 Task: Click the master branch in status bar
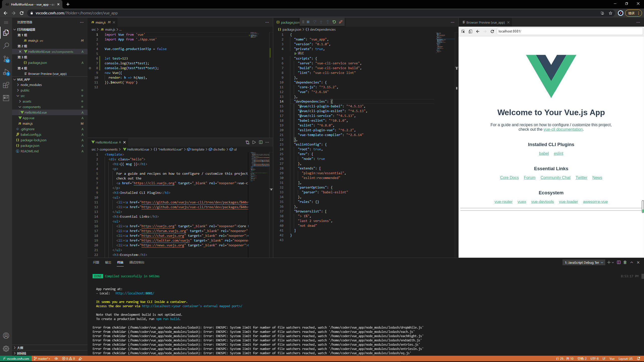click(x=42, y=359)
